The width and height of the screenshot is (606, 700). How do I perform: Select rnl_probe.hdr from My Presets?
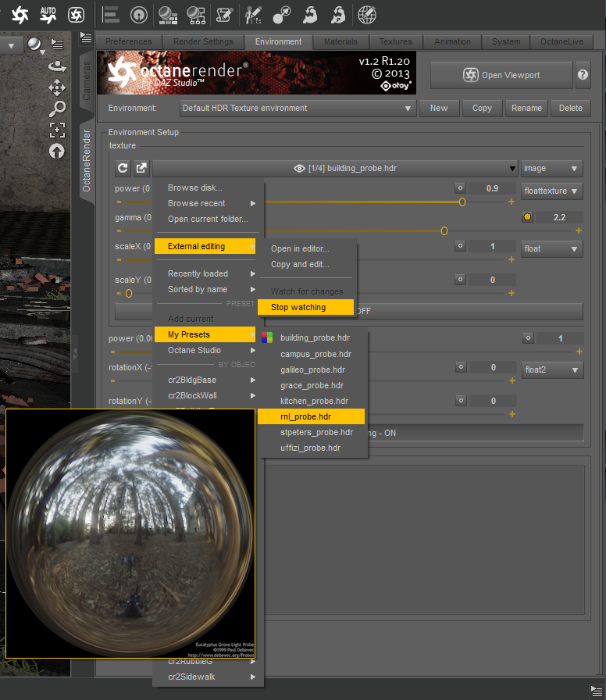(x=311, y=416)
